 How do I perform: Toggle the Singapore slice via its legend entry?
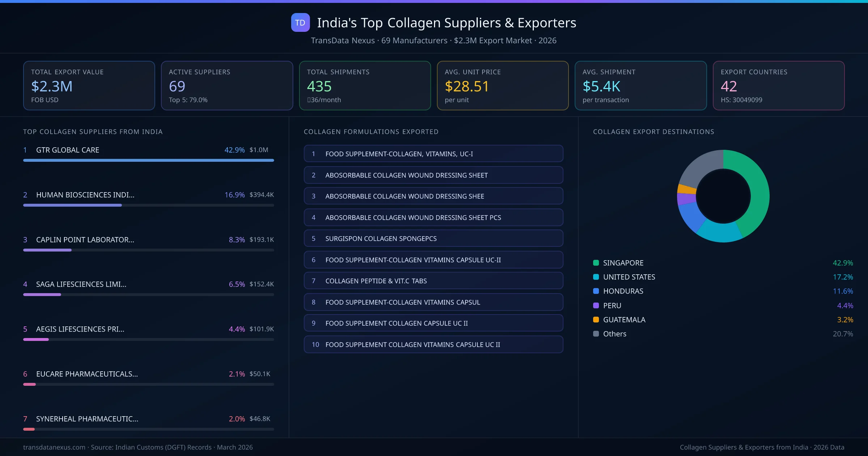point(623,263)
